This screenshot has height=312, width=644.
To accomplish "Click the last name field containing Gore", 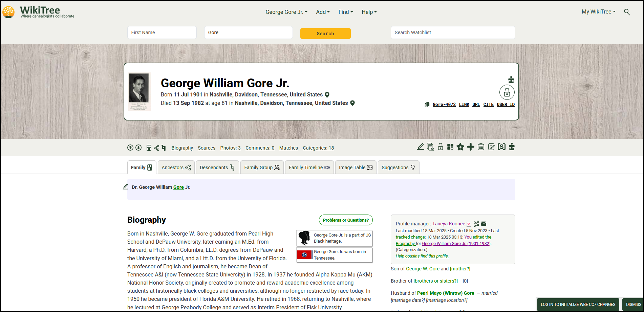I will [249, 32].
